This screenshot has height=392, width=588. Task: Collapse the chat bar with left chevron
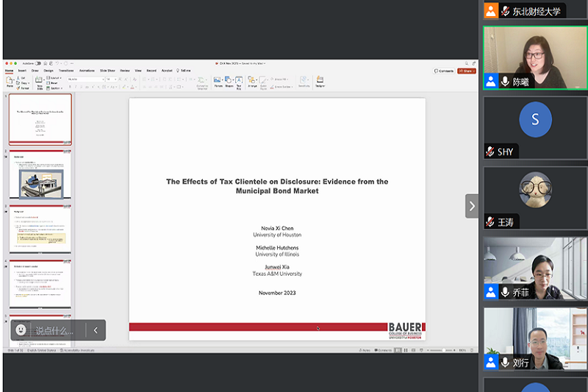(96, 330)
